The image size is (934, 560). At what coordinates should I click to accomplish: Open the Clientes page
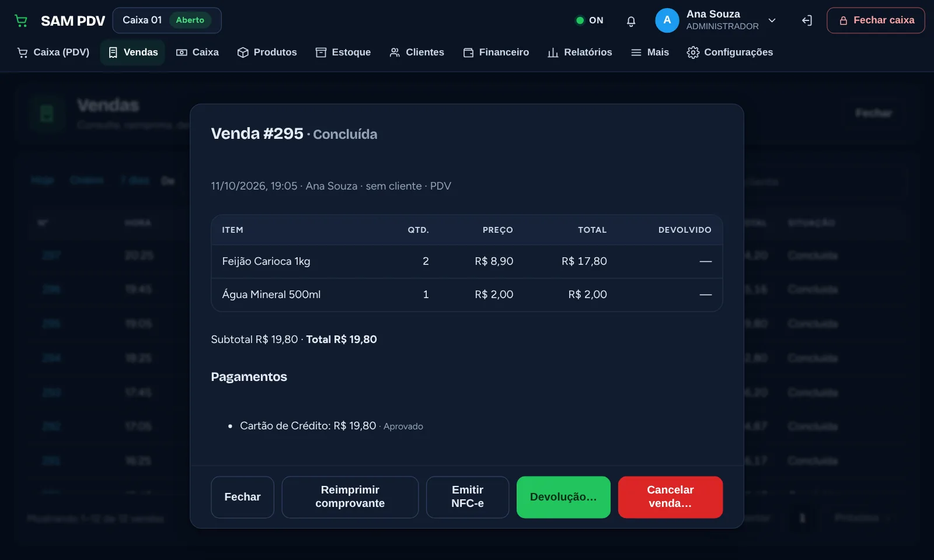pyautogui.click(x=417, y=52)
